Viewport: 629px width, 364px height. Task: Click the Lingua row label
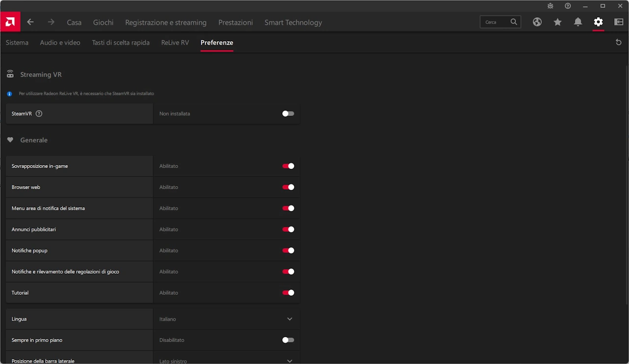coord(19,319)
